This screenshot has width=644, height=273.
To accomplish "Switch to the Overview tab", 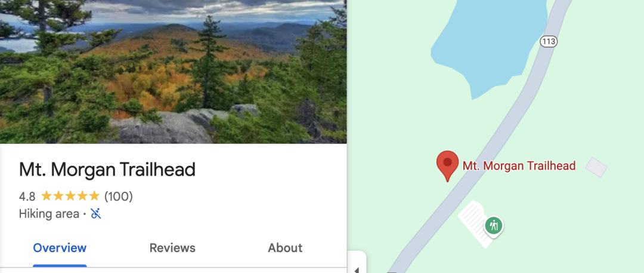I will 60,248.
